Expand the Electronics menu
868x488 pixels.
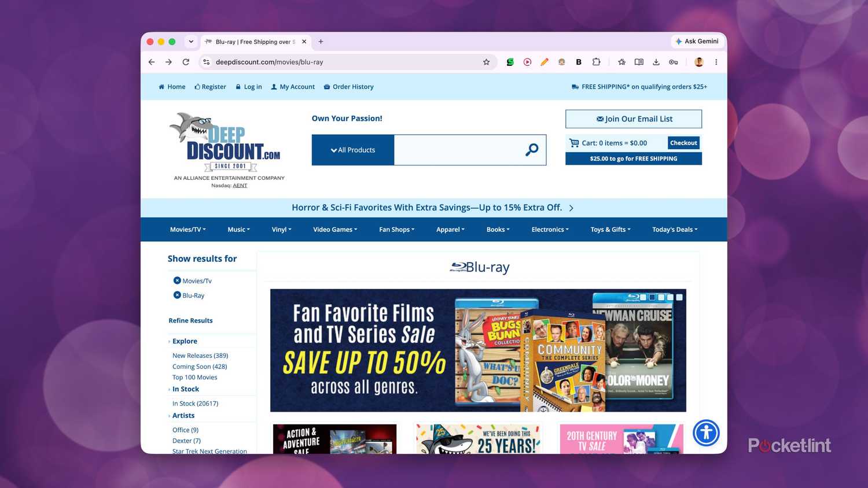pos(550,230)
